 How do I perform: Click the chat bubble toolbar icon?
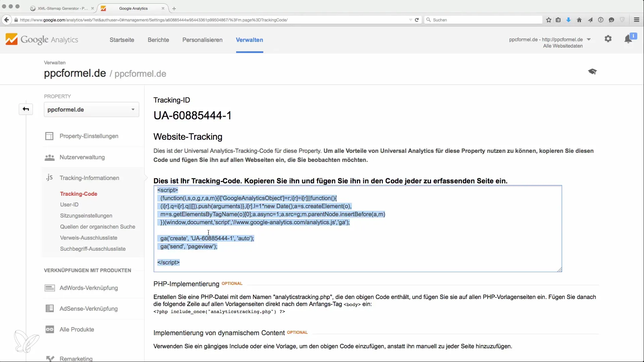(x=611, y=20)
